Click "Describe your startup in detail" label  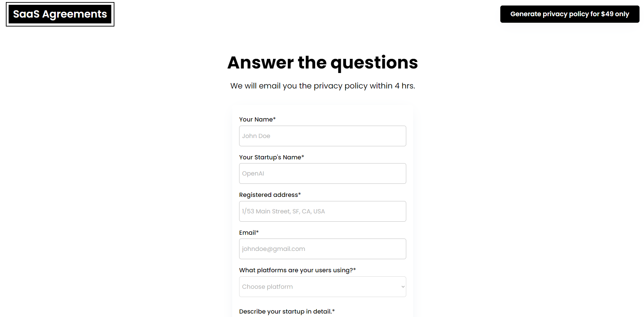[287, 311]
